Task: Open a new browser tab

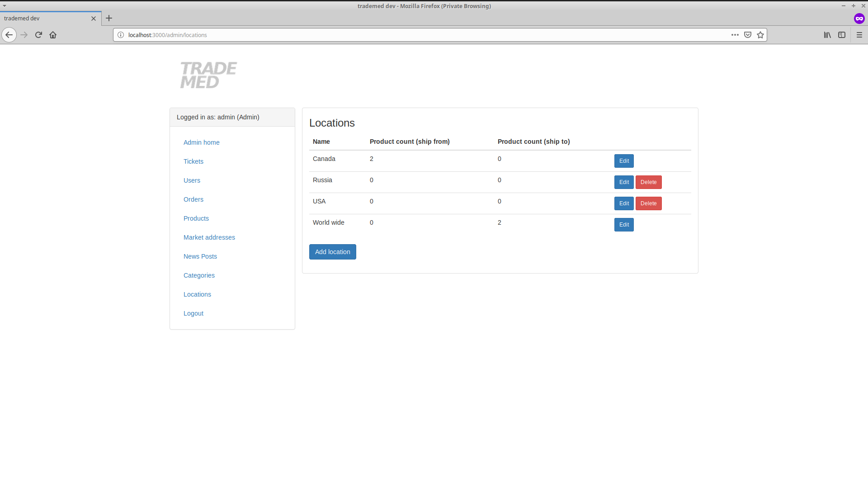Action: coord(109,19)
